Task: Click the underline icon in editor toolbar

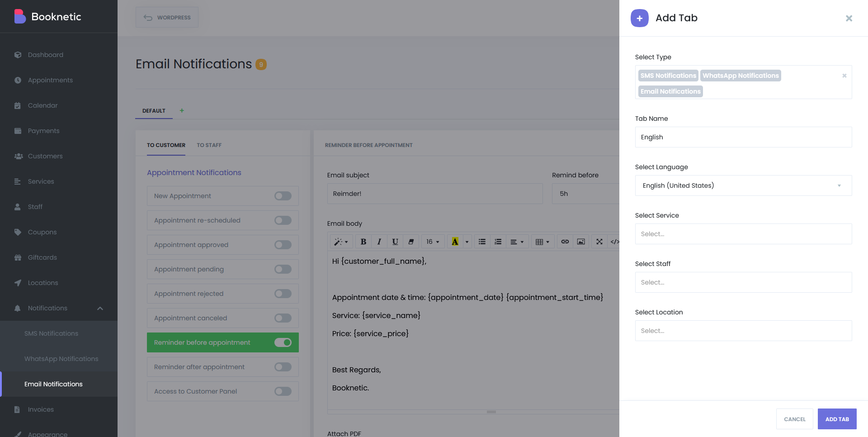Action: click(x=395, y=241)
